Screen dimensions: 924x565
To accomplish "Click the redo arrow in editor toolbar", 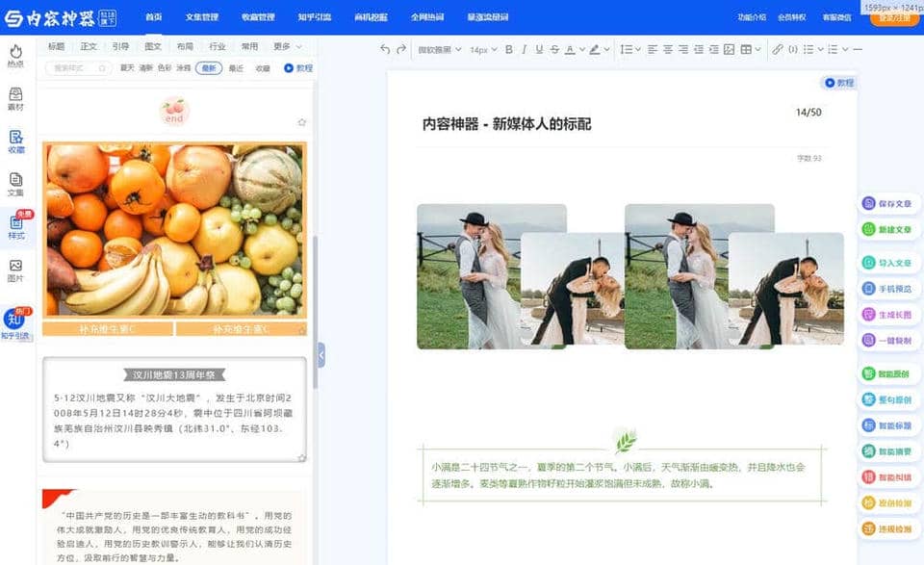I will tap(400, 49).
